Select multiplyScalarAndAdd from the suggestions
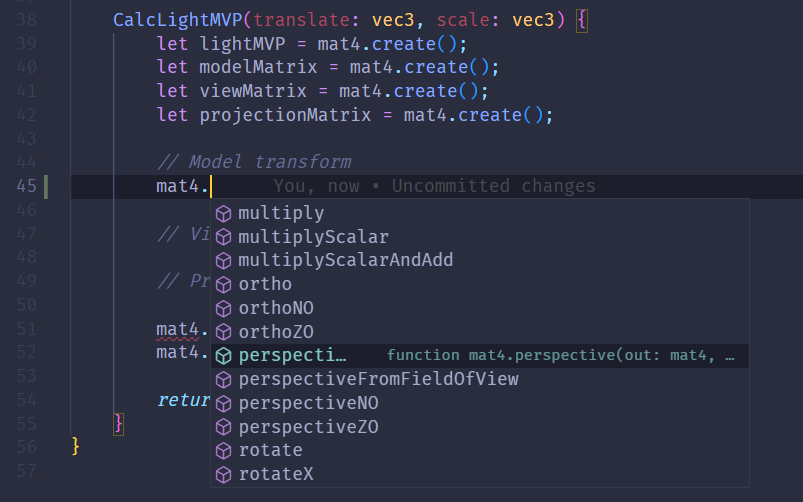This screenshot has height=502, width=803. (480, 260)
